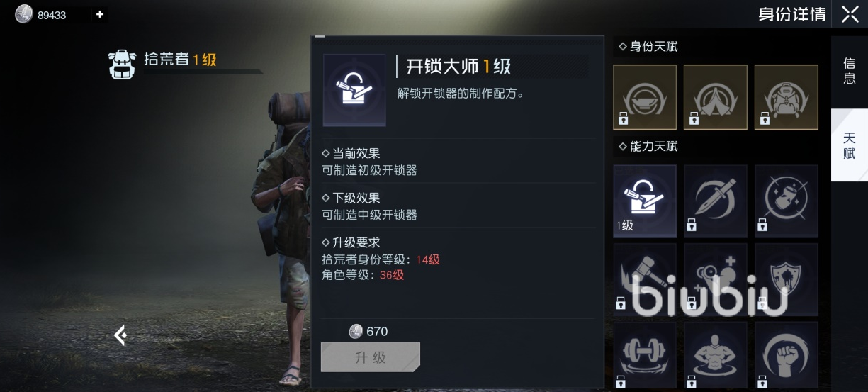The width and height of the screenshot is (868, 392).
Task: Add currency with the plus button
Action: pos(100,14)
